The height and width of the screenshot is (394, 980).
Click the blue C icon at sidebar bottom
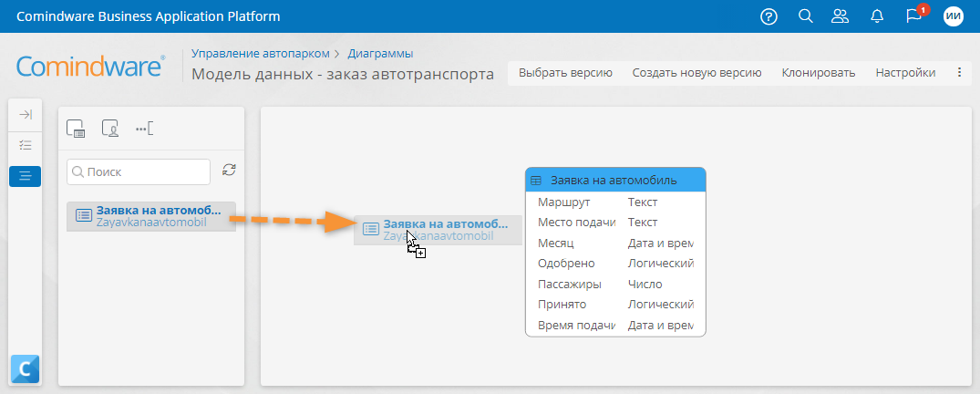(x=25, y=369)
